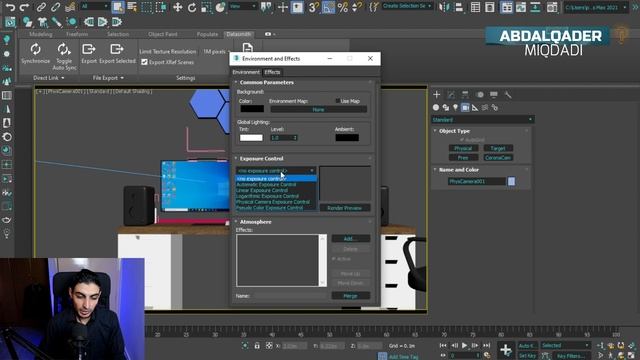
Task: Switch to the Effects tab
Action: pyautogui.click(x=272, y=72)
